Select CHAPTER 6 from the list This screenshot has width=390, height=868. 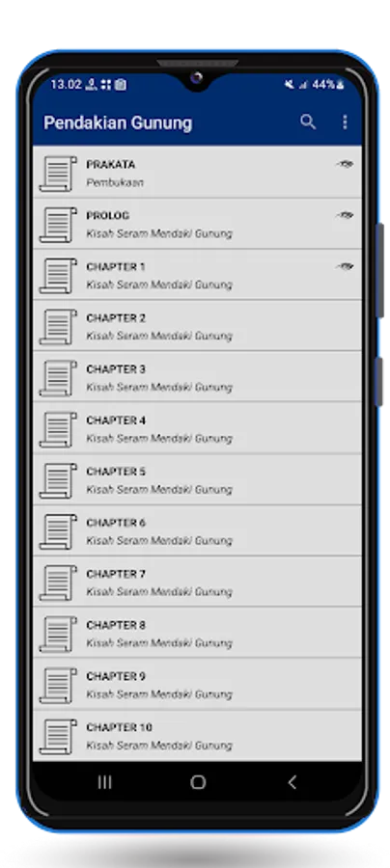[197, 530]
